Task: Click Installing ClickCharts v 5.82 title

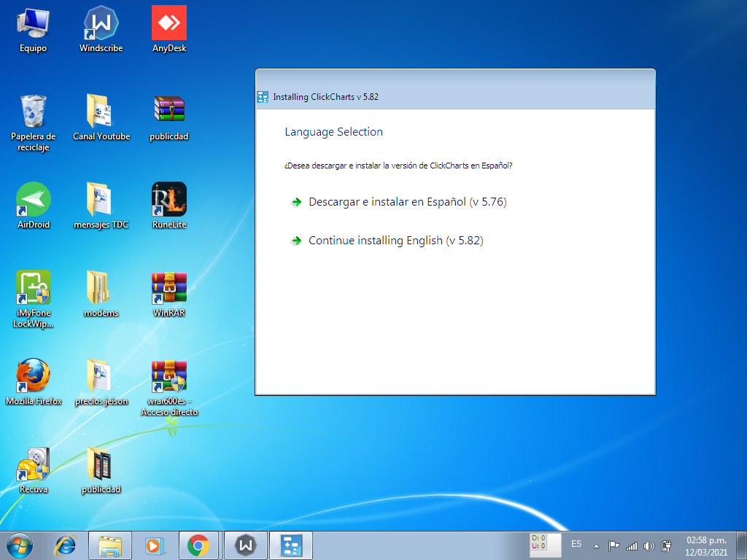Action: coord(326,97)
